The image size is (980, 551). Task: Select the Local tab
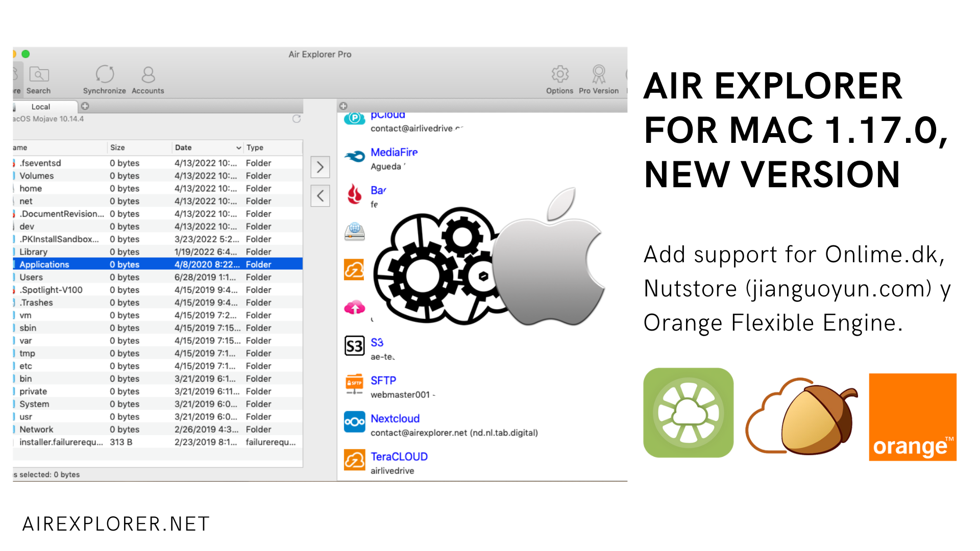pos(41,107)
